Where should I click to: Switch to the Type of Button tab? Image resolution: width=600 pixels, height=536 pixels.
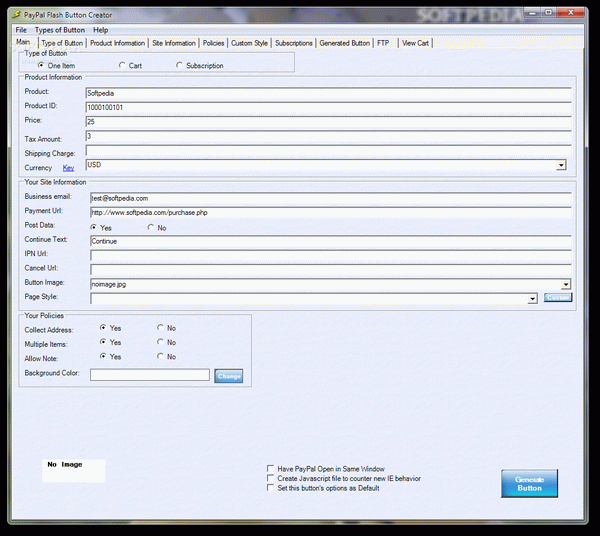[62, 43]
